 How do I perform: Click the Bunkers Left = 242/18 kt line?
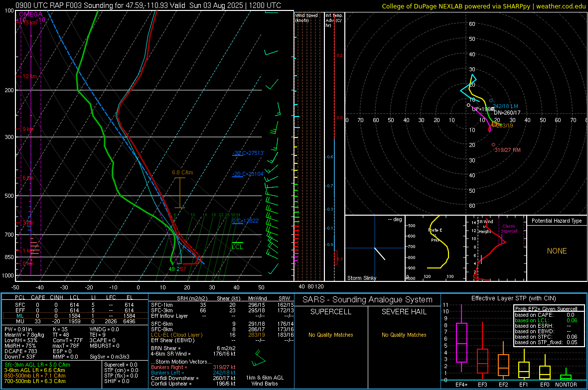tap(193, 373)
